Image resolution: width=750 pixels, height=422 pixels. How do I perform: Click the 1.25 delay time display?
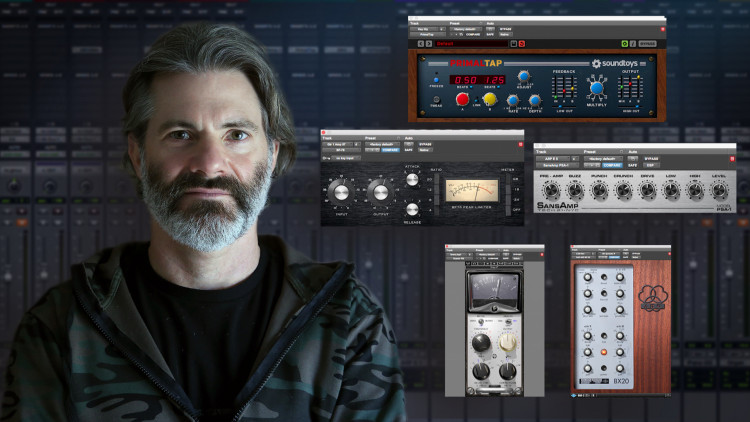pos(494,79)
